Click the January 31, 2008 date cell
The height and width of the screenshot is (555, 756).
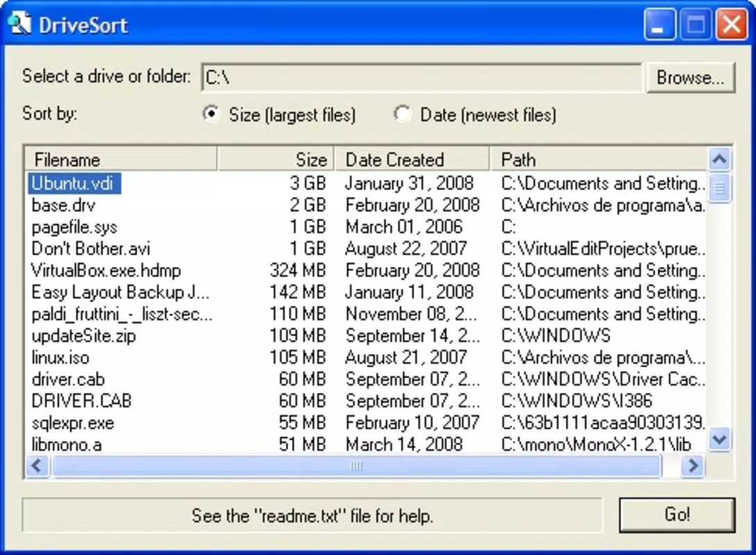[410, 183]
